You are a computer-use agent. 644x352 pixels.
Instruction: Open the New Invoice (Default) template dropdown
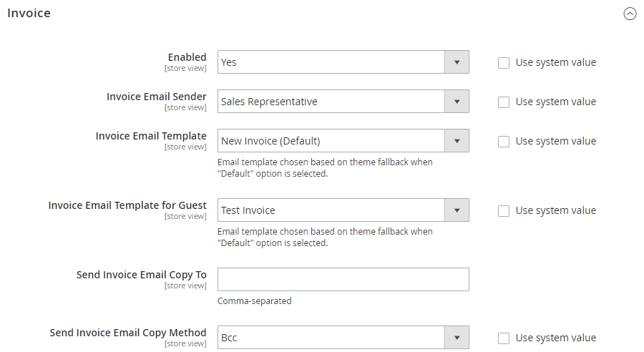click(343, 141)
